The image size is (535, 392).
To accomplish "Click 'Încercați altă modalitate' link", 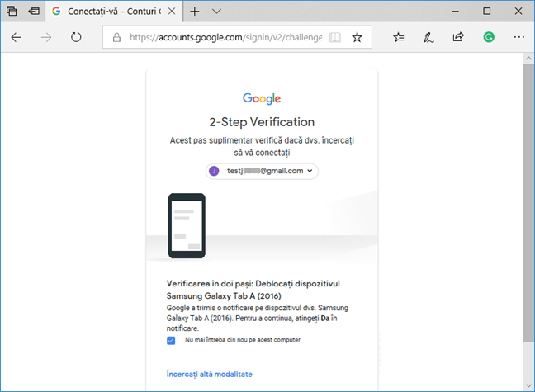I will click(209, 375).
